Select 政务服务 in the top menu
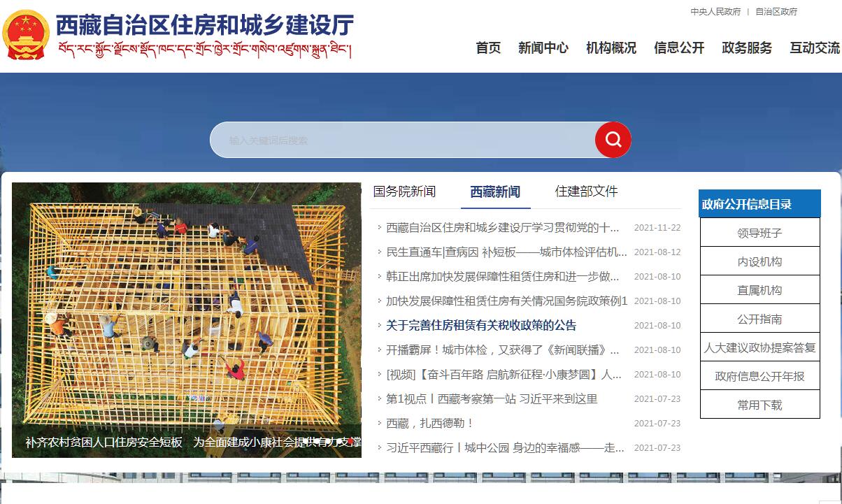This screenshot has height=504, width=842. click(x=746, y=48)
